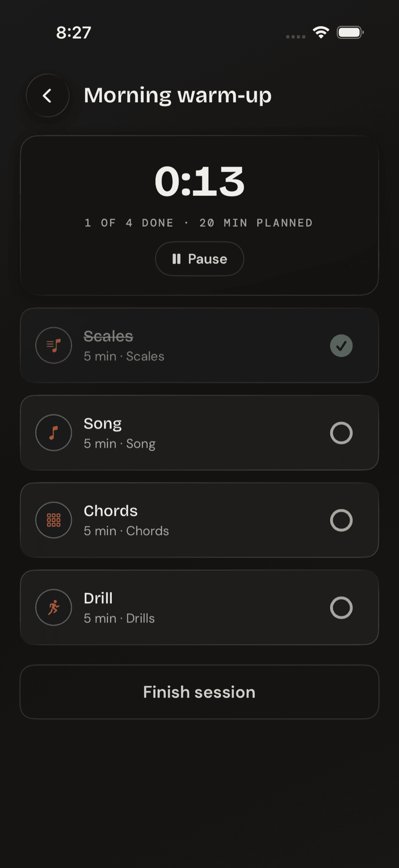Pause the session timer
This screenshot has height=868, width=399.
[199, 259]
